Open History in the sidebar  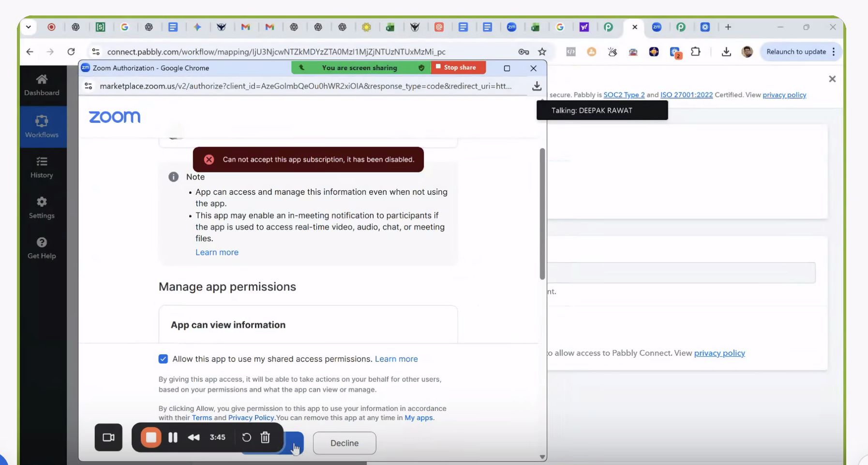pyautogui.click(x=42, y=167)
